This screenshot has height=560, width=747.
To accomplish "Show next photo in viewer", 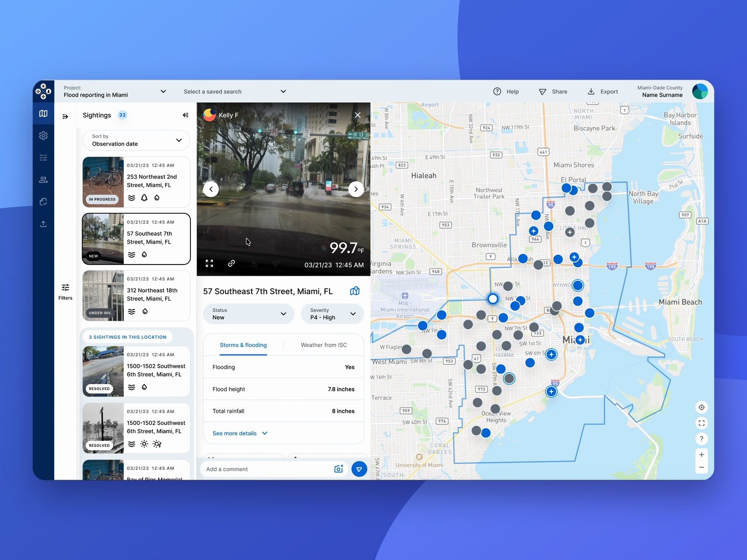I will click(356, 189).
